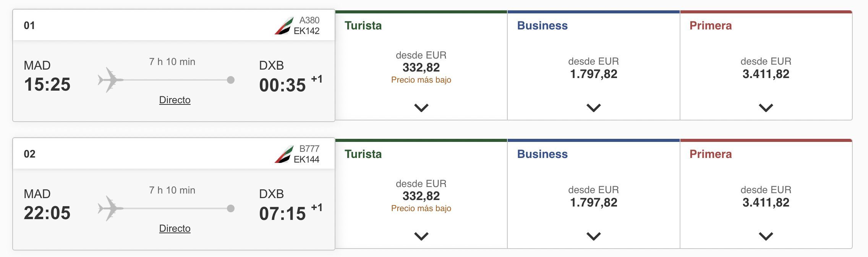Image resolution: width=868 pixels, height=257 pixels.
Task: Choose the 3.411,82 Primera price on flight 02
Action: (766, 202)
